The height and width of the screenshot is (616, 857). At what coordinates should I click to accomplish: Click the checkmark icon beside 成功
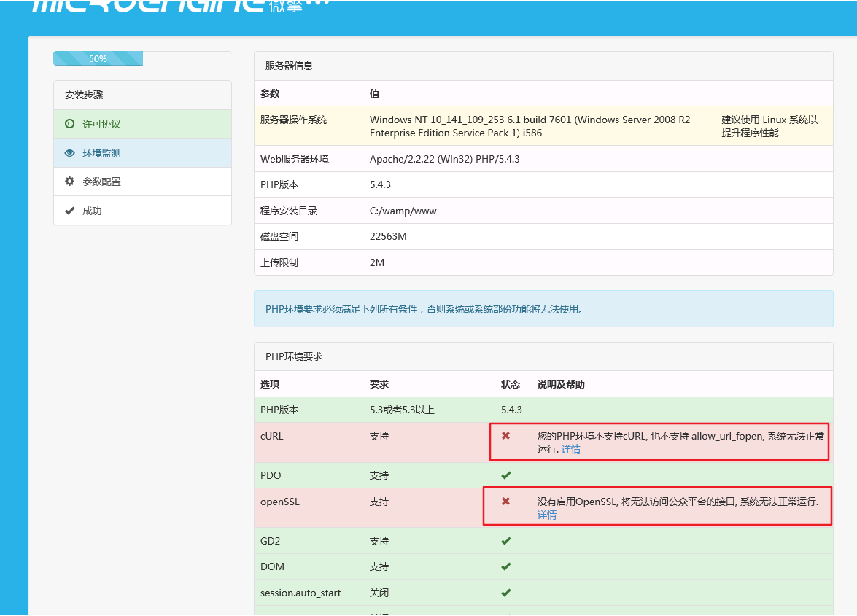point(69,210)
